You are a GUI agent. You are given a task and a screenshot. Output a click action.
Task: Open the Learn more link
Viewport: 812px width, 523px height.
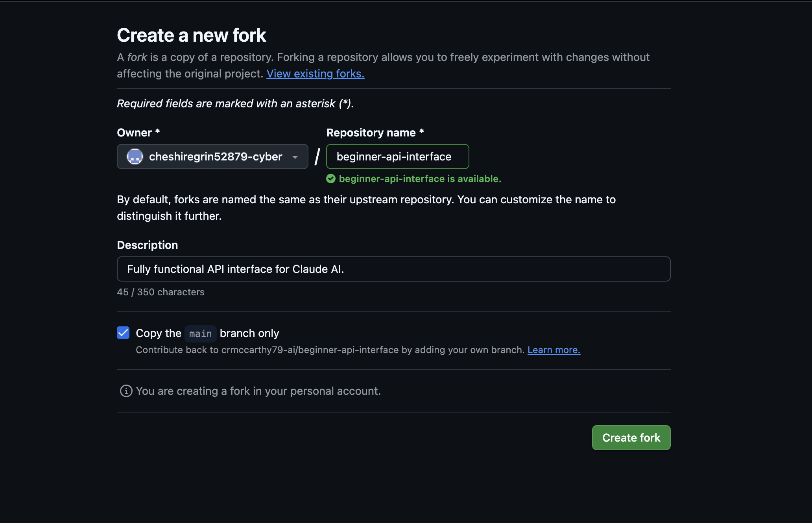point(554,350)
